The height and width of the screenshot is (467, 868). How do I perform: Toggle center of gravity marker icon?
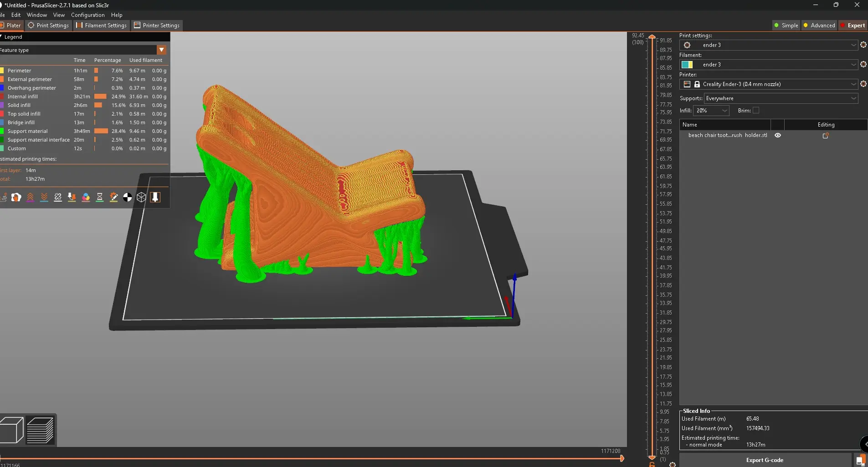tap(128, 197)
